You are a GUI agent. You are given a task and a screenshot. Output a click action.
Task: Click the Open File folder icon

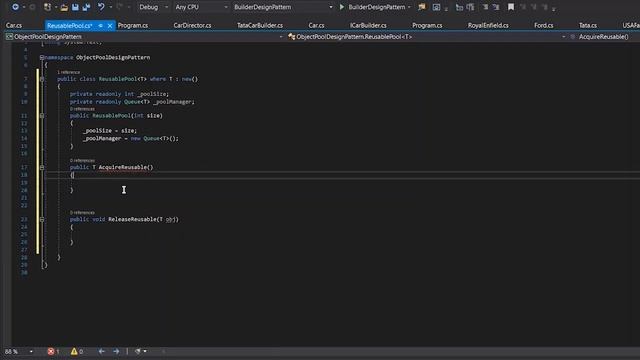point(64,7)
